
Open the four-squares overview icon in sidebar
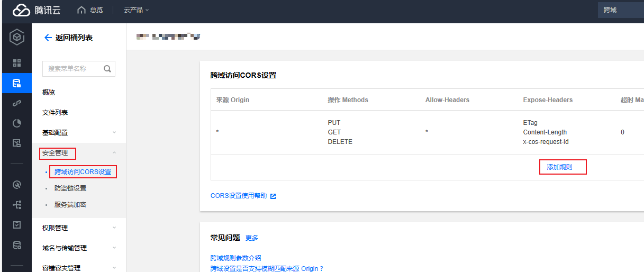point(17,63)
